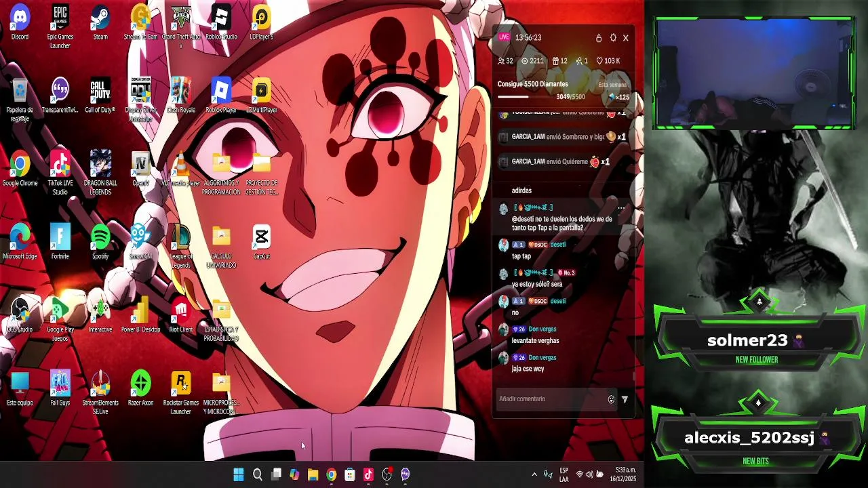
Task: Select Google Play Juegos shortcut
Action: 60,320
